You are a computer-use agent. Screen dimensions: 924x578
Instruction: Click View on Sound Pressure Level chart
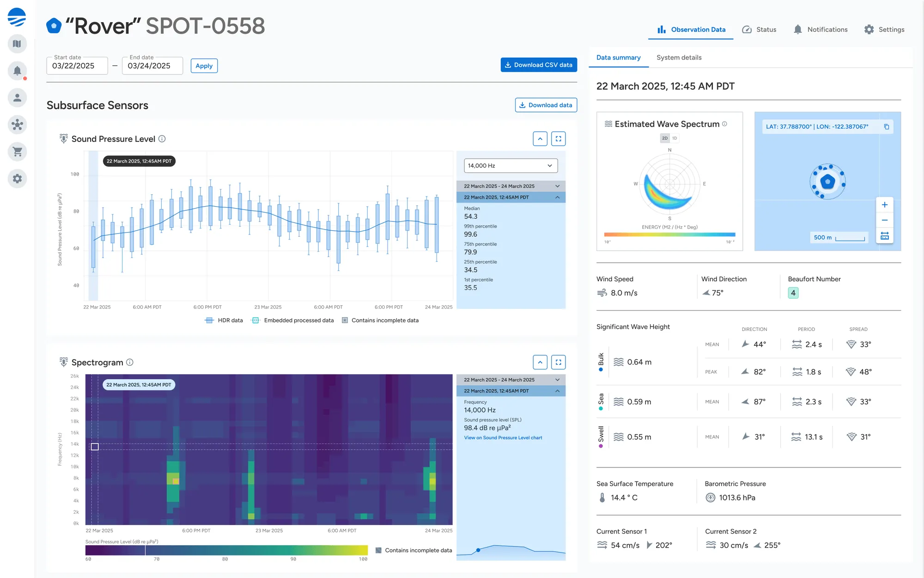[x=503, y=438]
